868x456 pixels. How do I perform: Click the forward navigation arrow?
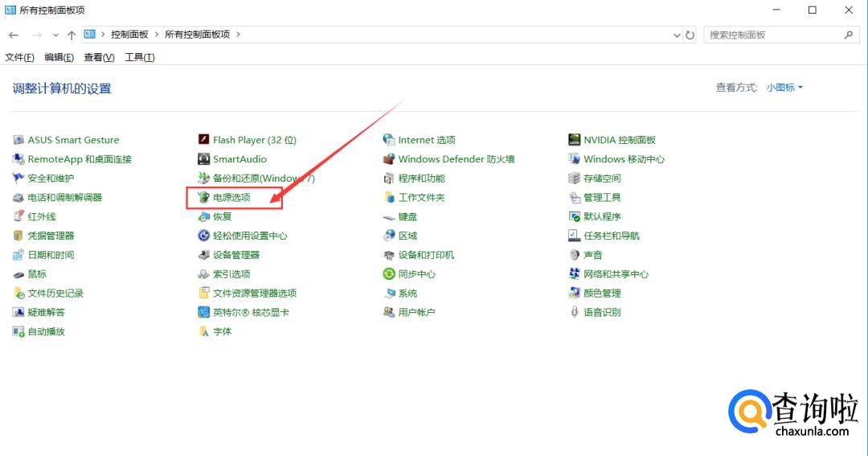tap(37, 35)
